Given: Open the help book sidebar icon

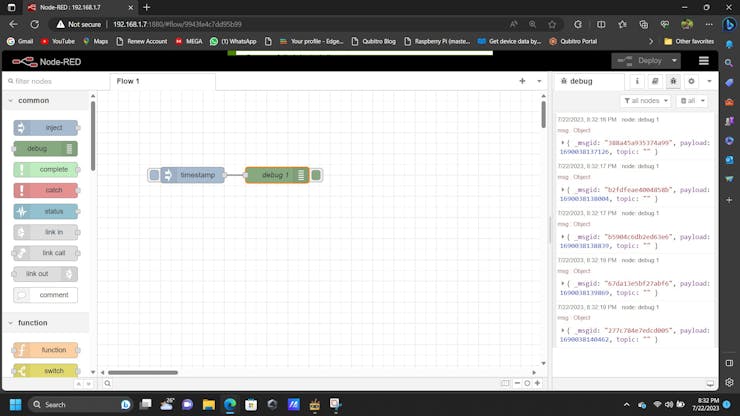Looking at the screenshot, I should click(x=656, y=81).
